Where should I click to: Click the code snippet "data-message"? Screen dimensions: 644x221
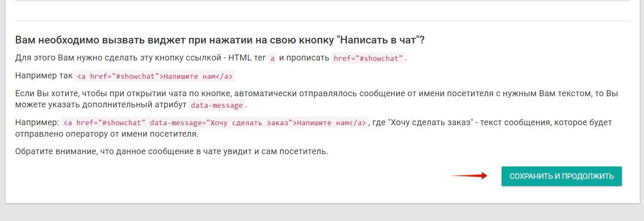click(x=217, y=105)
